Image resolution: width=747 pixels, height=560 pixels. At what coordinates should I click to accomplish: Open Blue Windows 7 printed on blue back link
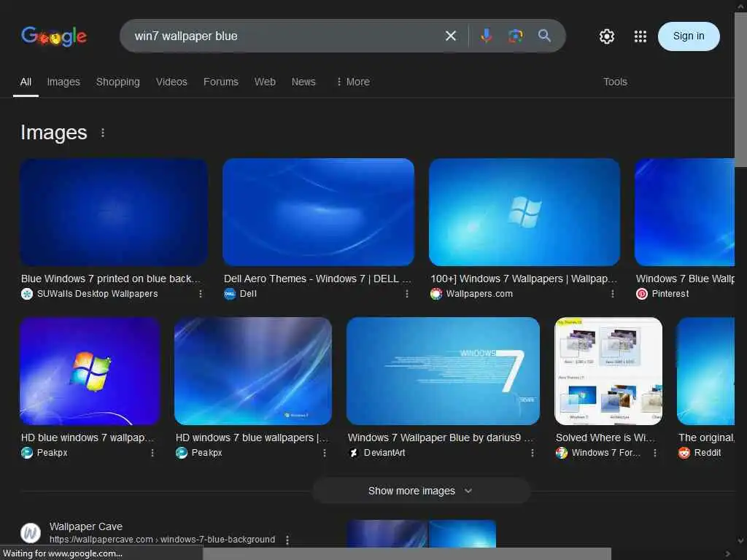click(111, 279)
